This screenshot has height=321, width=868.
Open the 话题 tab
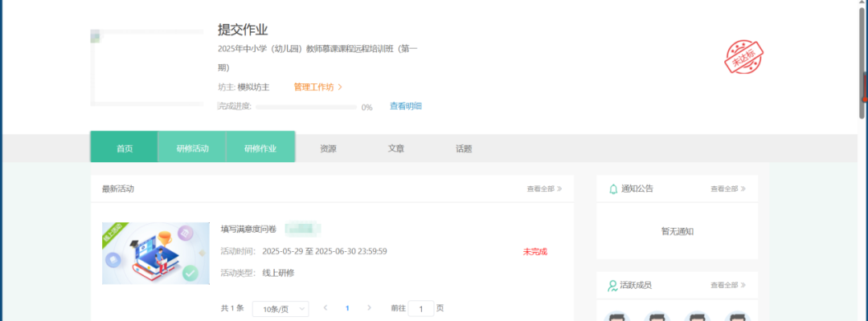(x=464, y=148)
